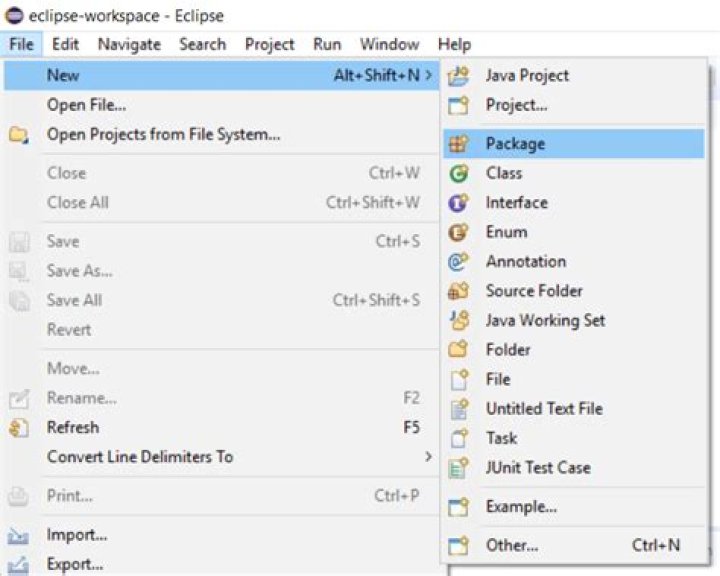Click the purple Interface icon
Viewport: 720px width, 576px height.
pos(459,203)
